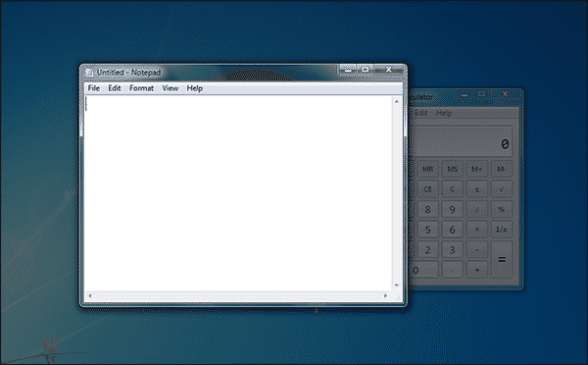Click the square root button
588x365 pixels.
[502, 189]
